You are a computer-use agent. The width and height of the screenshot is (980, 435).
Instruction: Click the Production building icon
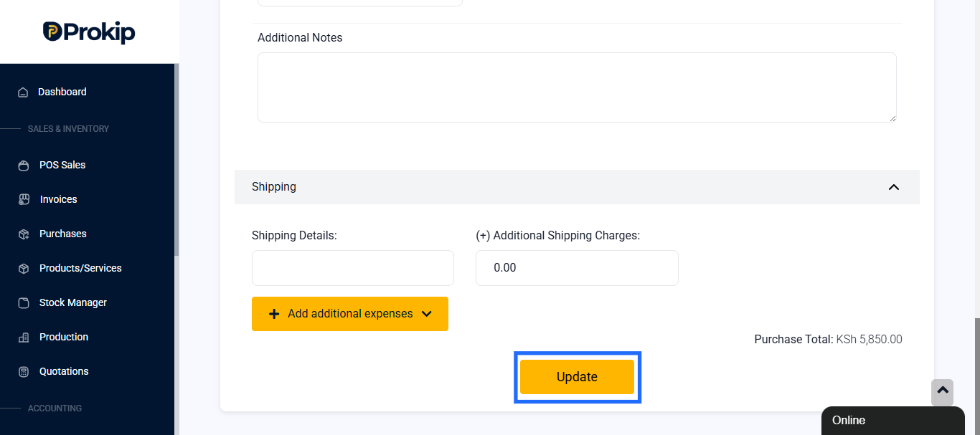pos(24,338)
